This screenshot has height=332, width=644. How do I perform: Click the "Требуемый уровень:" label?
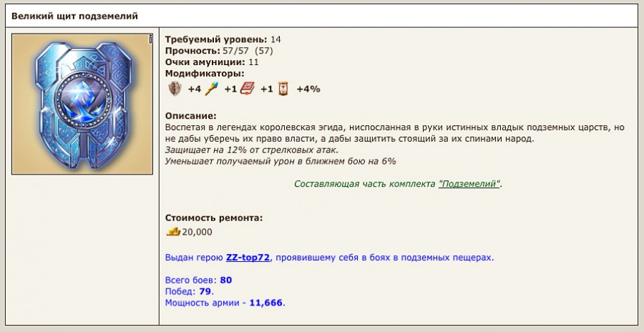216,40
